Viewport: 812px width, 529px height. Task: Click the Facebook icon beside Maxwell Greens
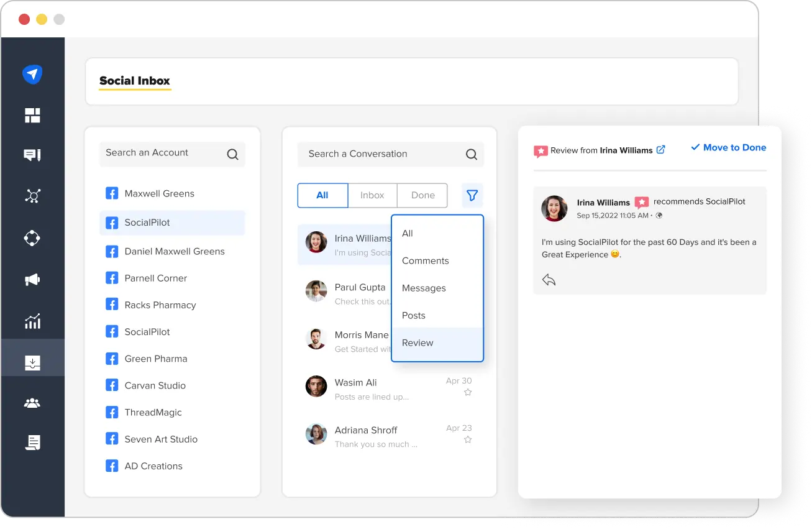point(112,193)
